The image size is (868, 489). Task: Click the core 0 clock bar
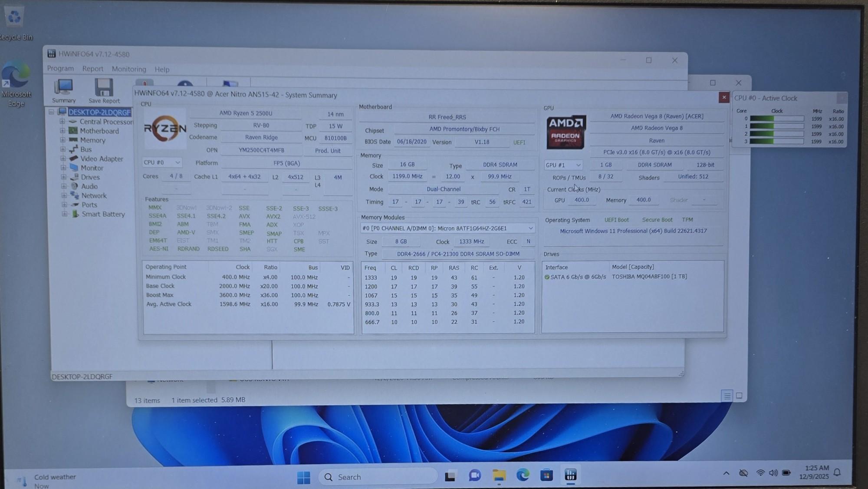click(x=776, y=119)
